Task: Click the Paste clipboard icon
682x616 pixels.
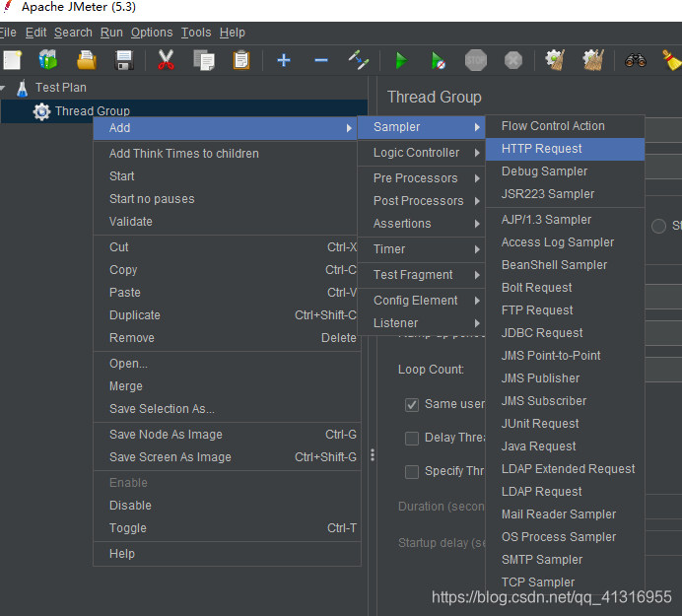Action: (x=241, y=60)
